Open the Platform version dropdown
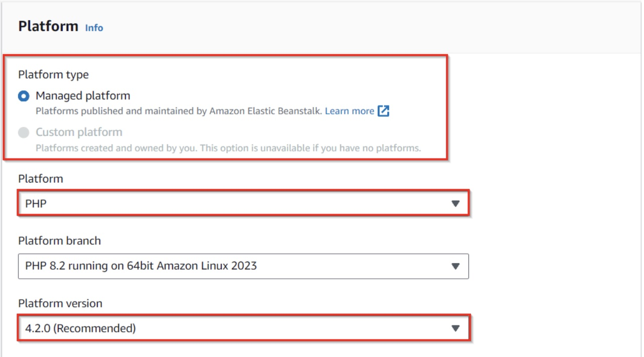Image resolution: width=644 pixels, height=357 pixels. (243, 328)
